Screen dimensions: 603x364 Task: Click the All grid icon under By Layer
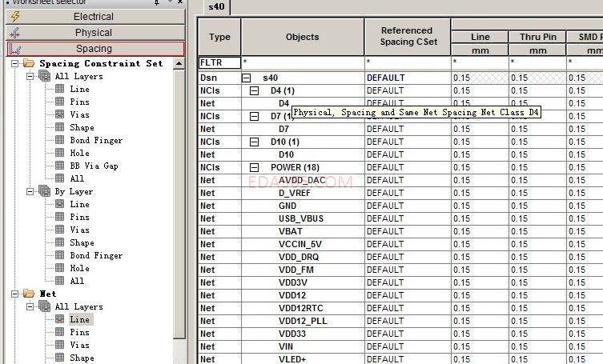pos(59,281)
